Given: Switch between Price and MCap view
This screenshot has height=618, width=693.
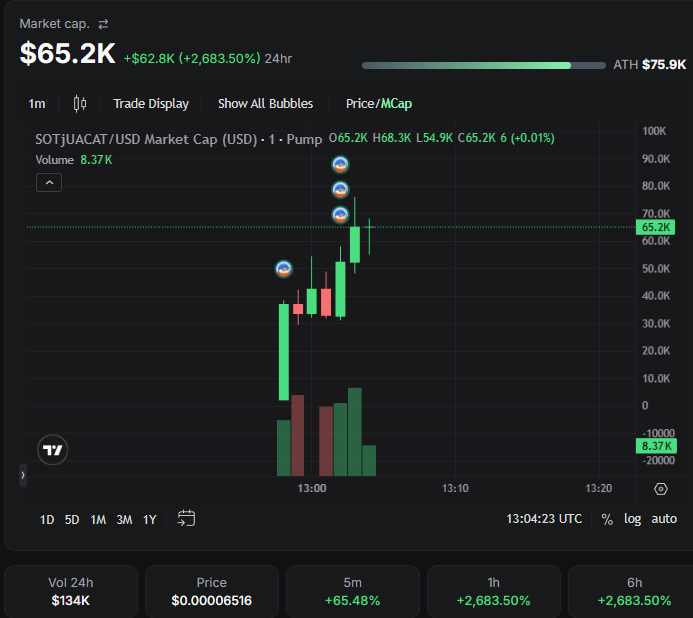Looking at the screenshot, I should (379, 104).
